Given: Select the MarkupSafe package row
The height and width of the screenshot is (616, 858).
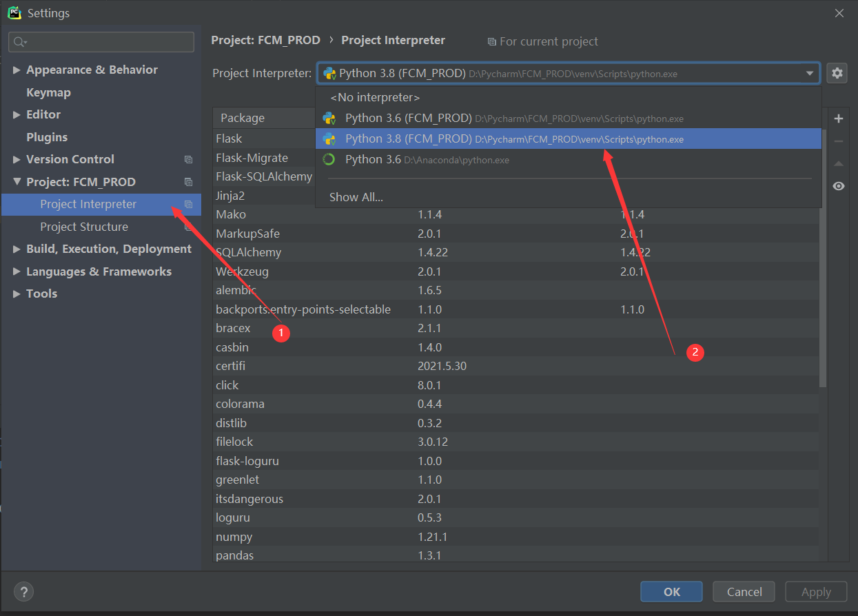Looking at the screenshot, I should click(x=515, y=234).
